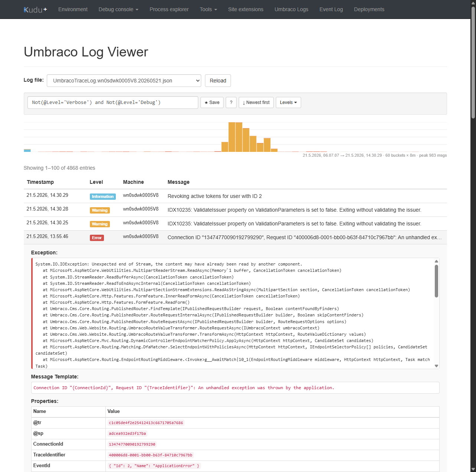Collapse the 13.55.46 error log row
The image size is (476, 472).
pyautogui.click(x=235, y=237)
